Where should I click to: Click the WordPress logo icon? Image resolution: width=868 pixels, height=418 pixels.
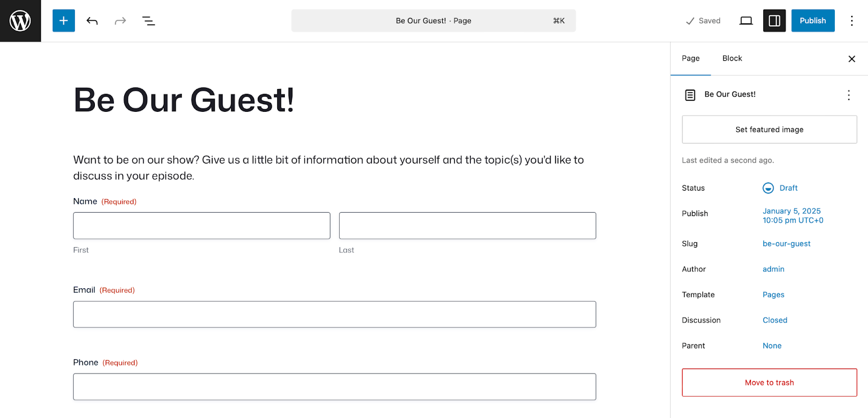[20, 21]
